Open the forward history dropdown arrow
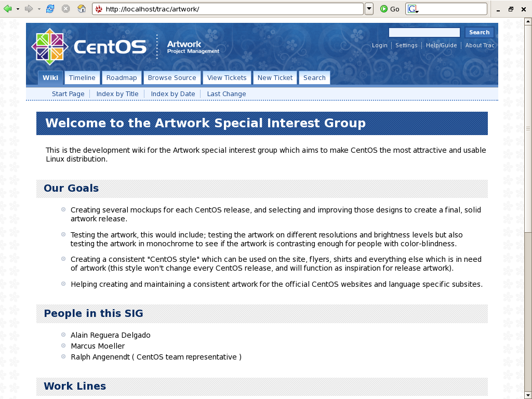Image resolution: width=532 pixels, height=399 pixels. point(39,9)
